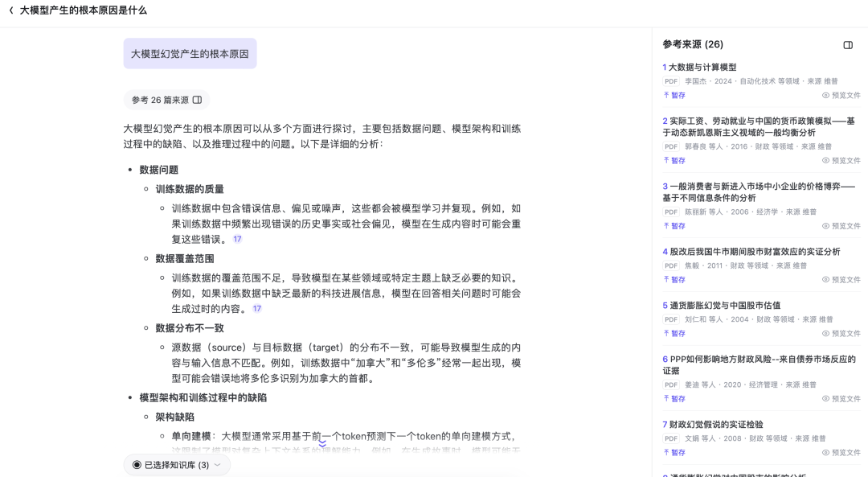This screenshot has width=868, height=477.
Task: Click the PDF badge on source 大数据与计算模型
Action: pos(671,80)
